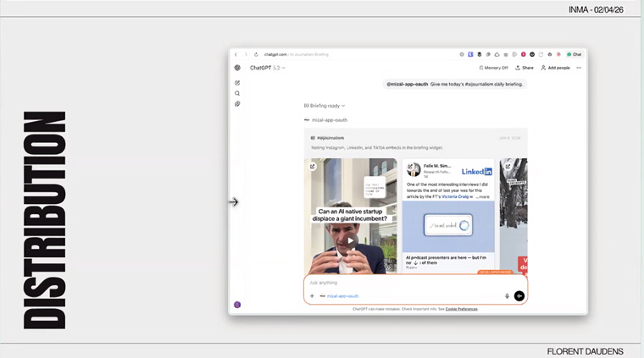Click the blue bracket browser extension icon
Viewport: 644px width, 358px height.
(470, 54)
